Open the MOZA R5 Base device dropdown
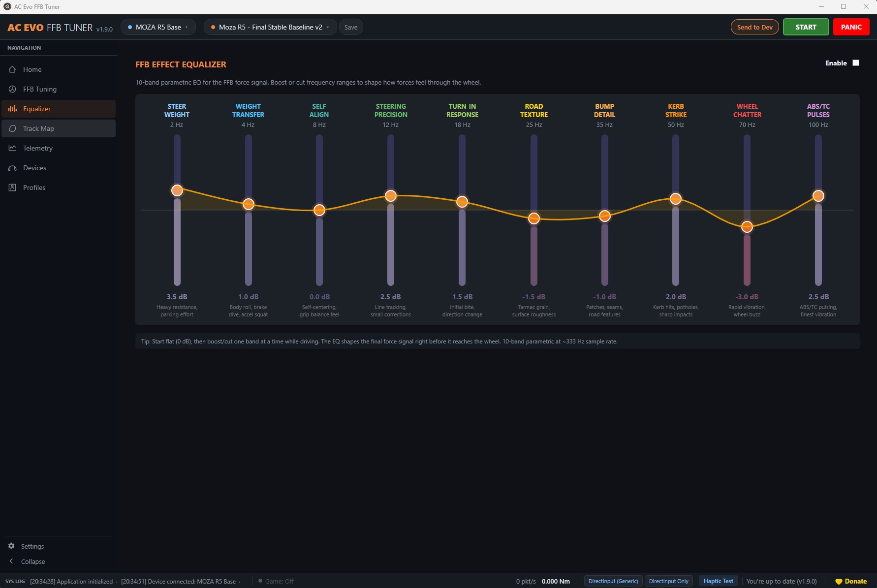Viewport: 877px width, 588px height. tap(158, 27)
